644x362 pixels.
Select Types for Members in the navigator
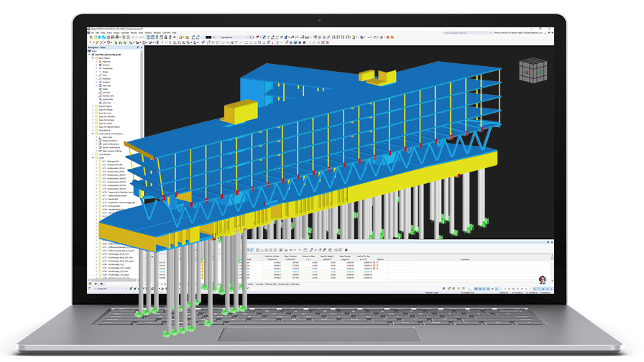click(x=107, y=116)
